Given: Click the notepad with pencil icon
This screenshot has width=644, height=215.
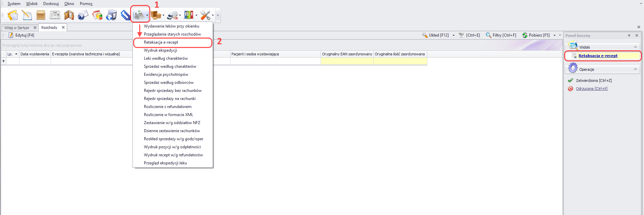Looking at the screenshot, I should [27, 15].
